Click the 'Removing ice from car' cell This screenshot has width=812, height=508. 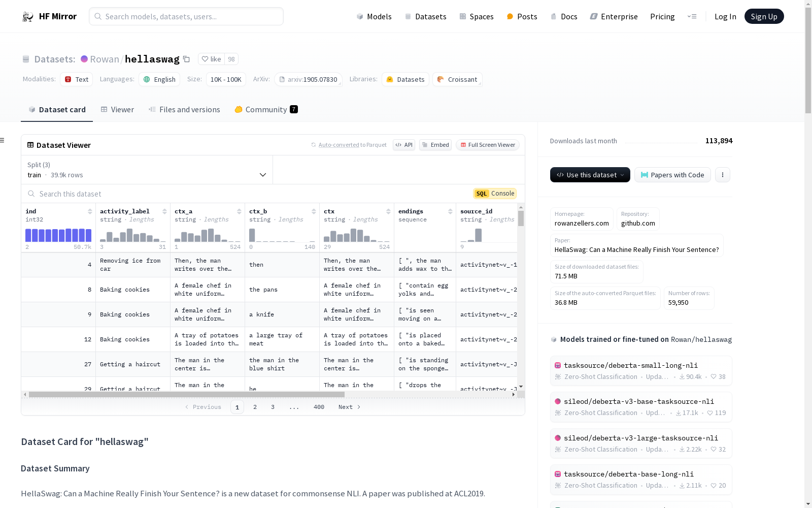point(133,265)
